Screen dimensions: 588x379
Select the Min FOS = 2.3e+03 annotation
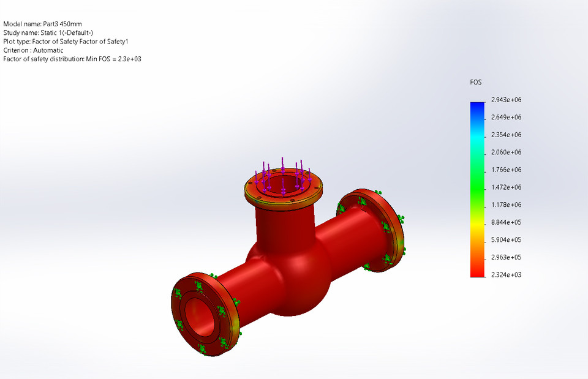[x=72, y=59]
